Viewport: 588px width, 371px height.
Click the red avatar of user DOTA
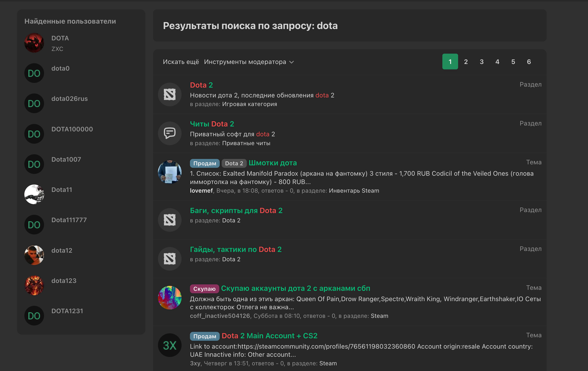click(34, 43)
